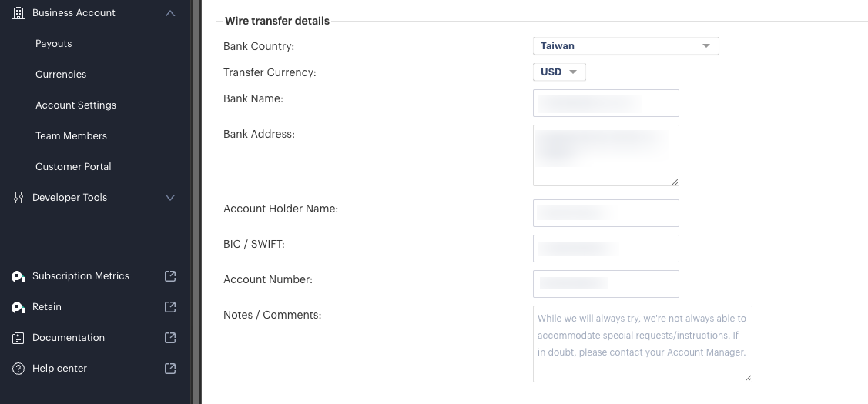868x404 pixels.
Task: Click the Developer Tools icon
Action: coord(18,198)
